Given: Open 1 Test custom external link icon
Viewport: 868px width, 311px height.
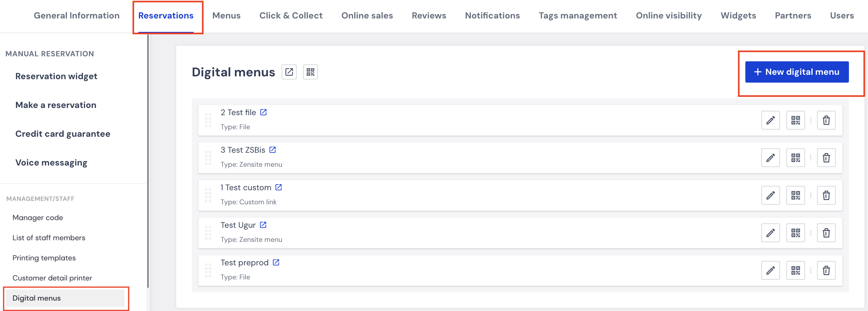Looking at the screenshot, I should point(279,187).
